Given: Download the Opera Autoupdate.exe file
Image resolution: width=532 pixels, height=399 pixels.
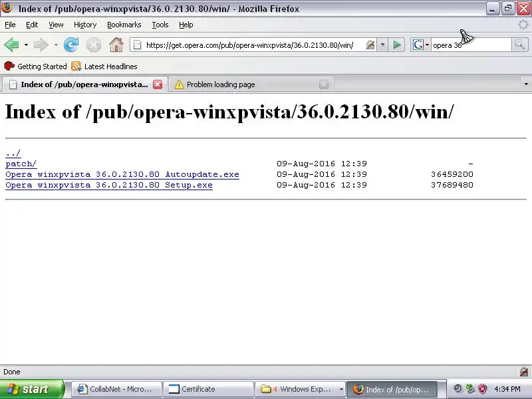Looking at the screenshot, I should point(122,174).
